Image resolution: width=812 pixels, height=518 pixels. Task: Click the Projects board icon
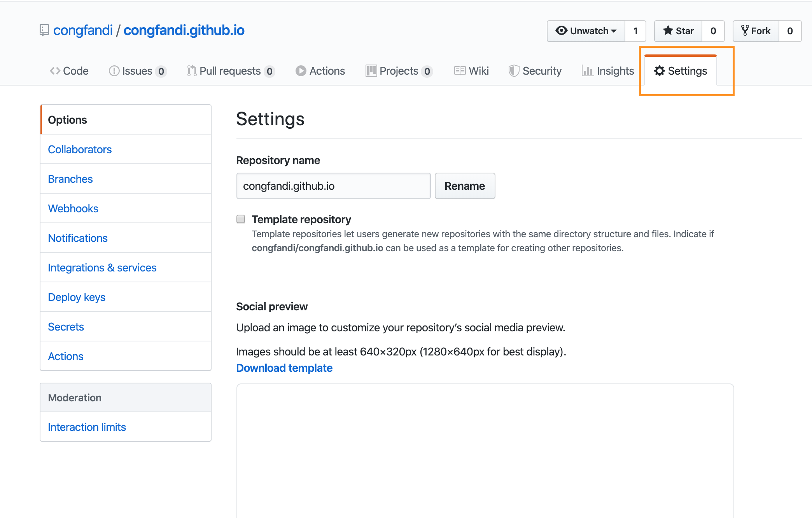(x=371, y=71)
